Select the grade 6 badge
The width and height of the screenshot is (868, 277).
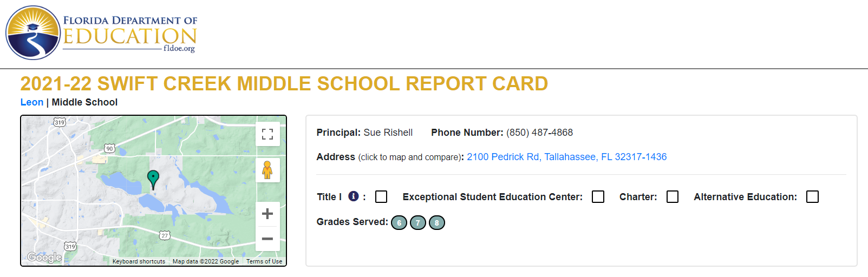pyautogui.click(x=399, y=223)
